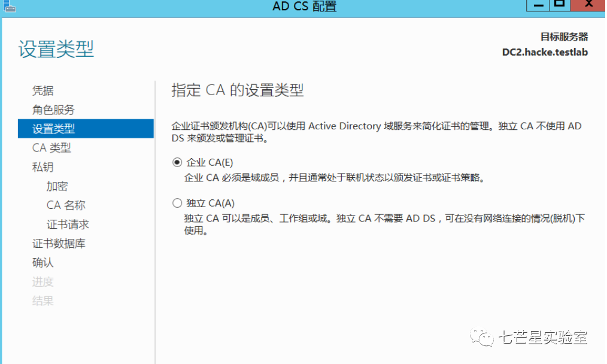
Task: Go to 证书数据库 step
Action: tap(59, 244)
